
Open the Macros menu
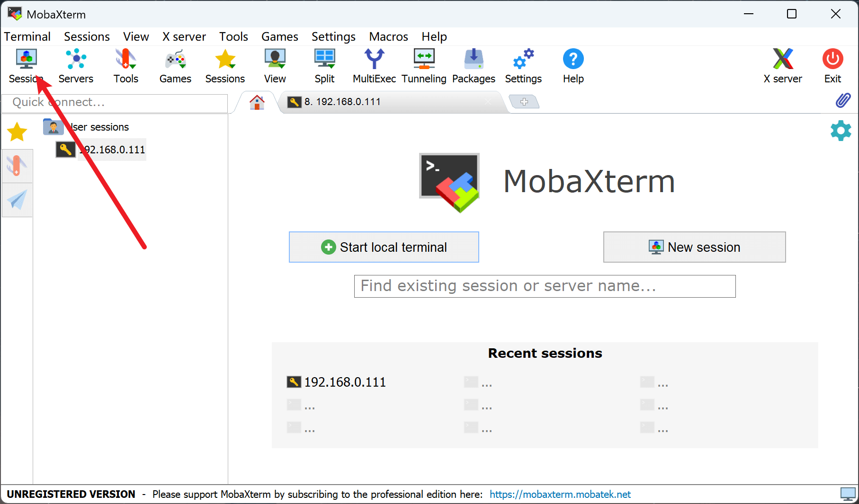coord(388,36)
